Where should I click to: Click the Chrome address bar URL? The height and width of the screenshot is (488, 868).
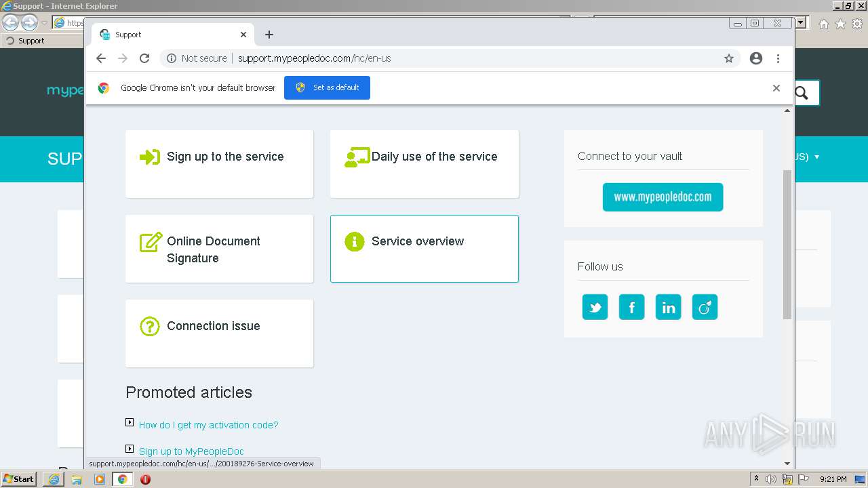point(314,58)
